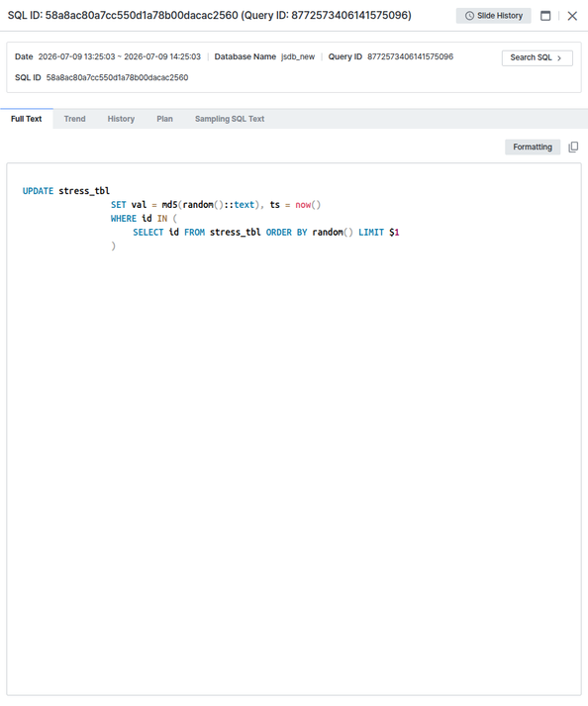Screen dimensions: 588x706
Task: Switch to the Sampling SQL Text tab
Action: tap(230, 119)
